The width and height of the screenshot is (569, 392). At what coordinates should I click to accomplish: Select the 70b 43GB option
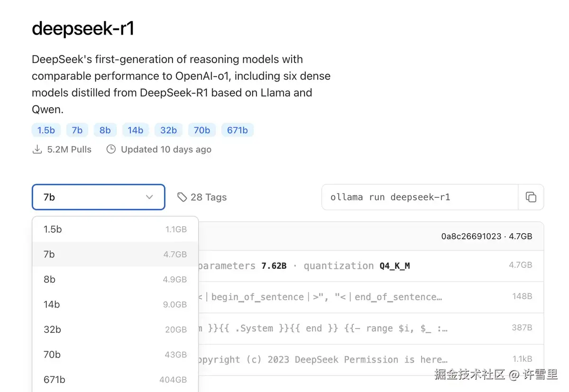(115, 355)
